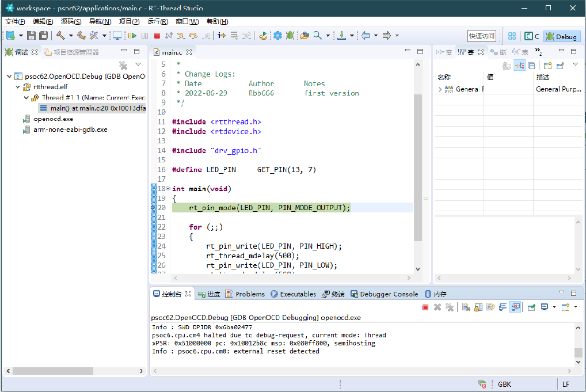Click the green Resume debug button

click(x=132, y=36)
